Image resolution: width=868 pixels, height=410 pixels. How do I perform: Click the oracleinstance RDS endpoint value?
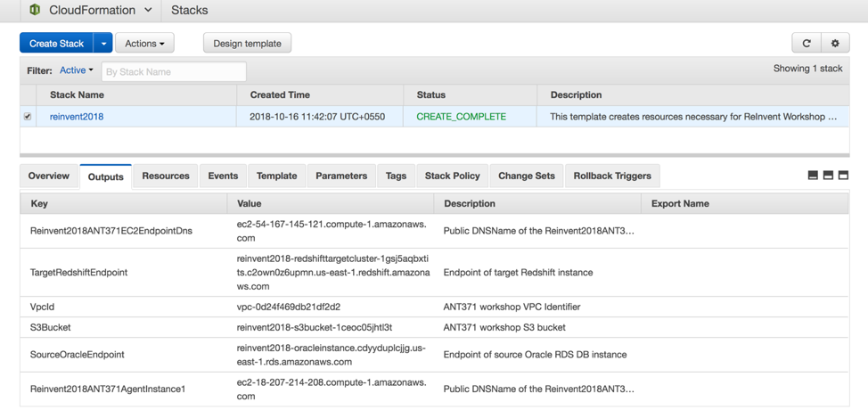click(x=331, y=354)
